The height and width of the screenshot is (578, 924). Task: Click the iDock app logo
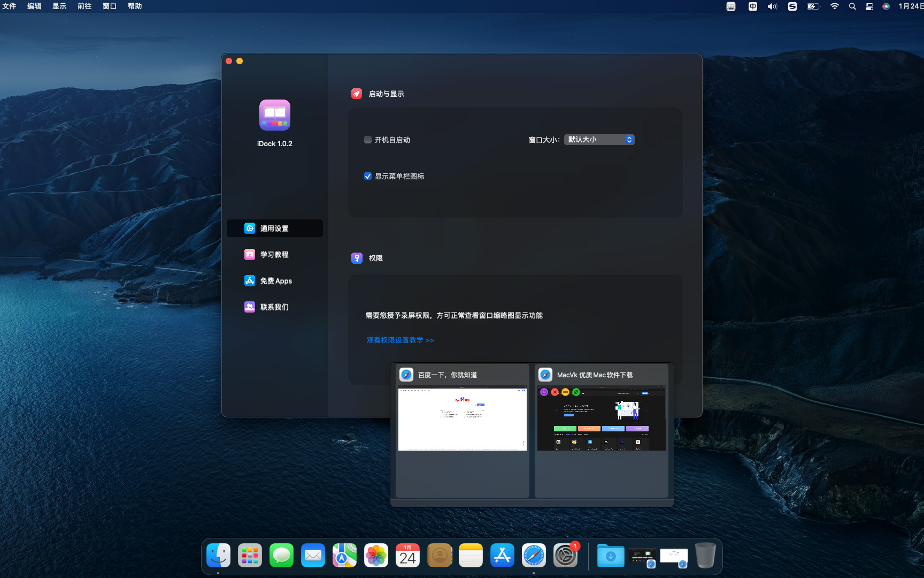275,115
